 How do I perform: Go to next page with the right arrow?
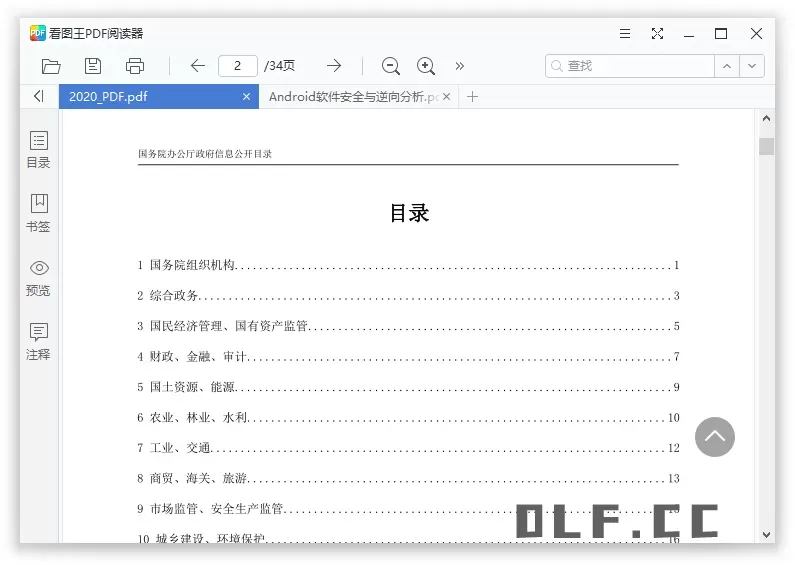pos(334,65)
